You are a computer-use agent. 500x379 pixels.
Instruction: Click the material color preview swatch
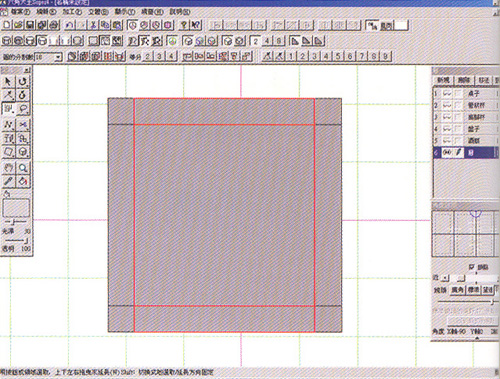tap(16, 208)
